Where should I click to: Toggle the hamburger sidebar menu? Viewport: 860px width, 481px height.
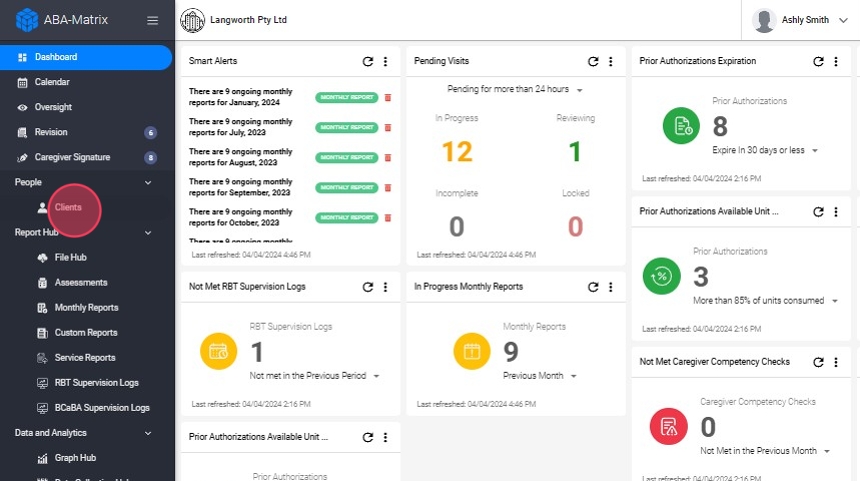[x=152, y=20]
